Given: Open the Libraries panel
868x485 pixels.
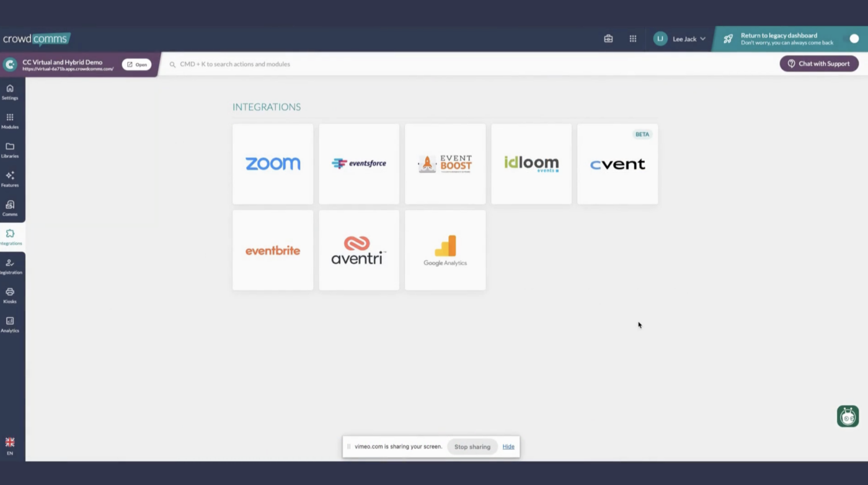Looking at the screenshot, I should click(x=10, y=151).
